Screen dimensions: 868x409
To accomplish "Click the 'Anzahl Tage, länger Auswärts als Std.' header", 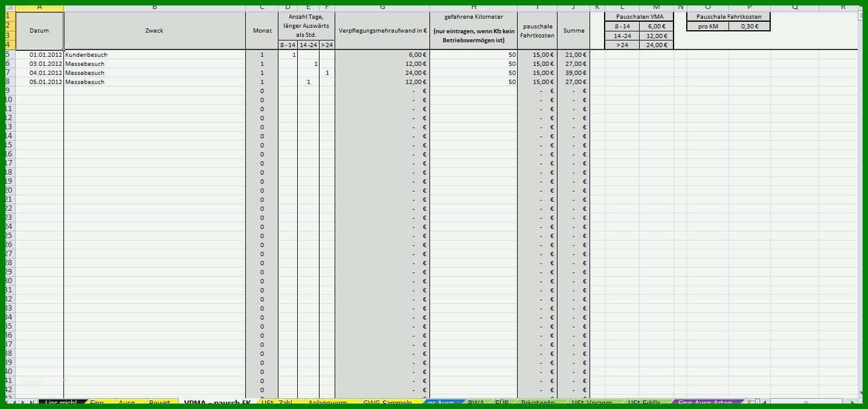I will coord(306,26).
